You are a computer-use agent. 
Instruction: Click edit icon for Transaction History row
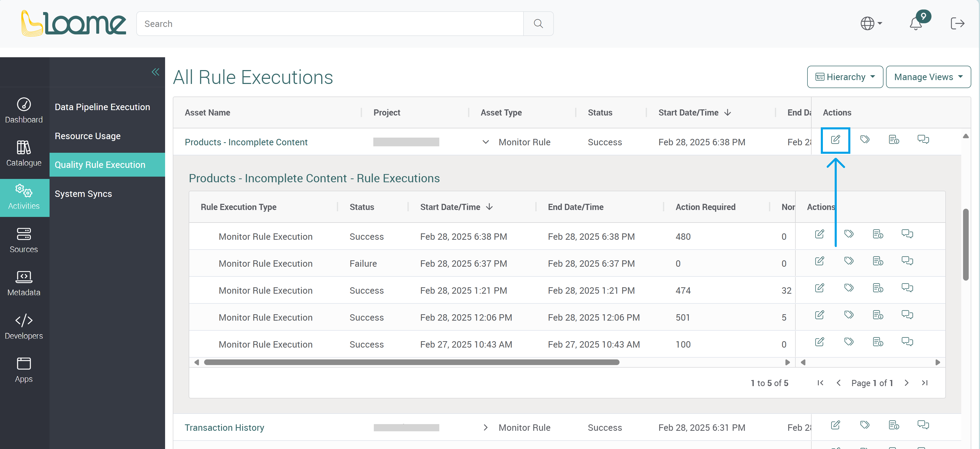pyautogui.click(x=835, y=425)
